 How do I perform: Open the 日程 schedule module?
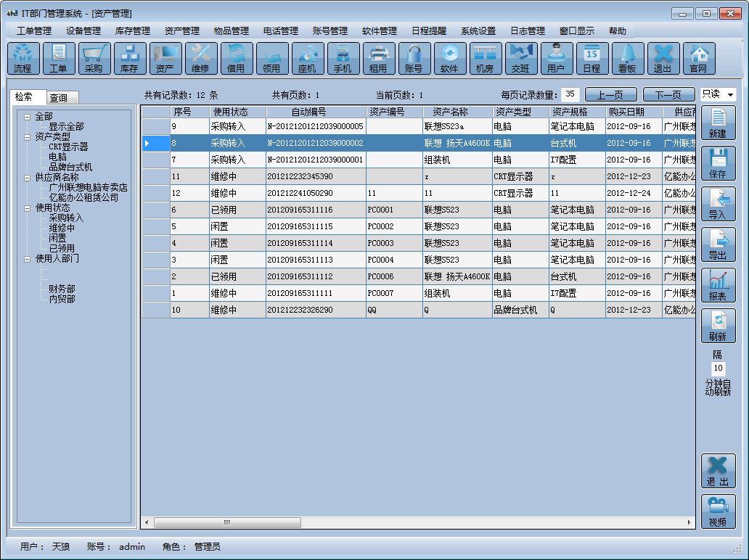click(x=591, y=58)
